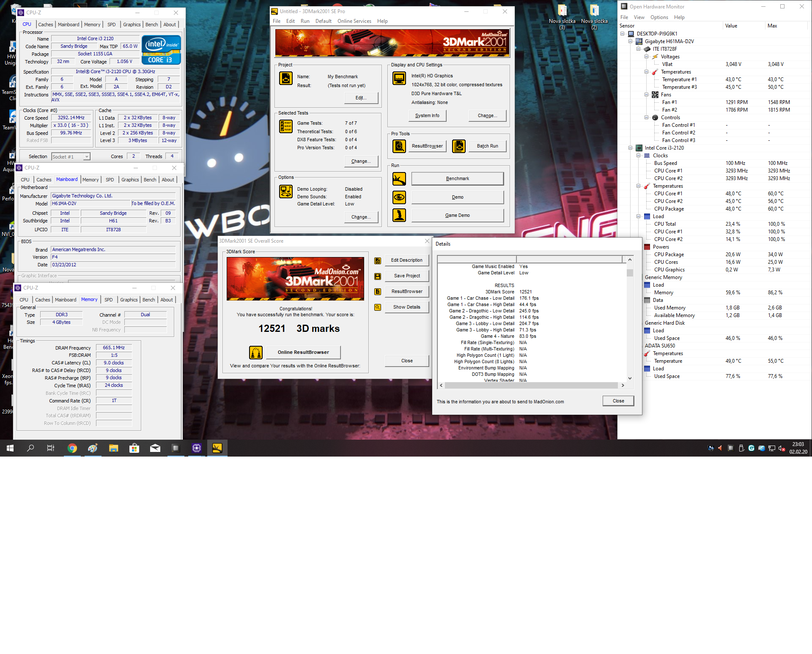Viewport: 812px width, 654px height.
Task: Open the Mail app from taskbar
Action: click(x=155, y=448)
